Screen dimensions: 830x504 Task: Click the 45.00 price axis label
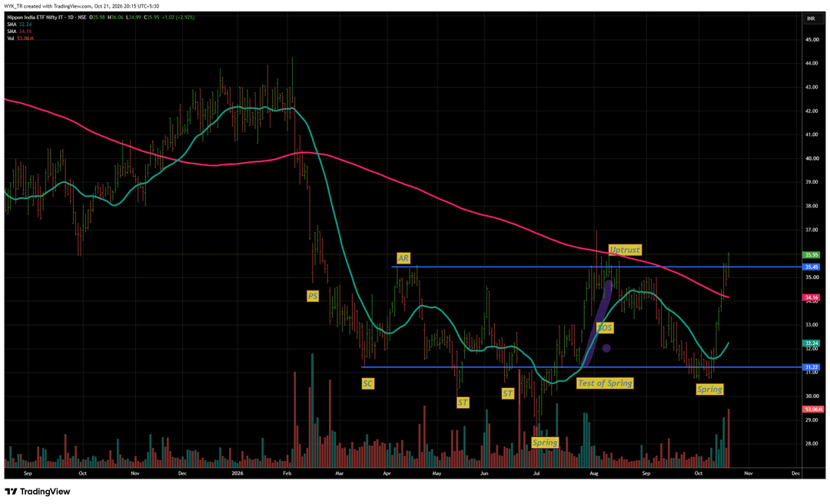coord(812,40)
